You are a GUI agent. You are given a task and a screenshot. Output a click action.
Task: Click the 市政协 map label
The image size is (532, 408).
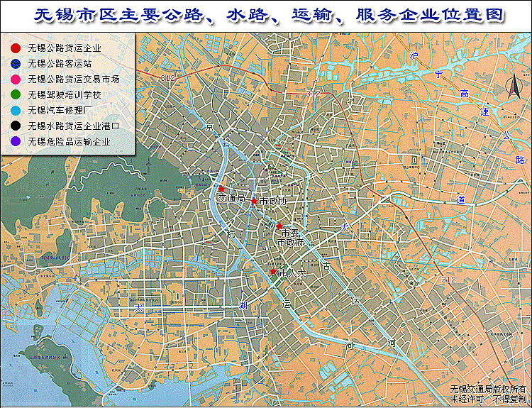(x=273, y=202)
